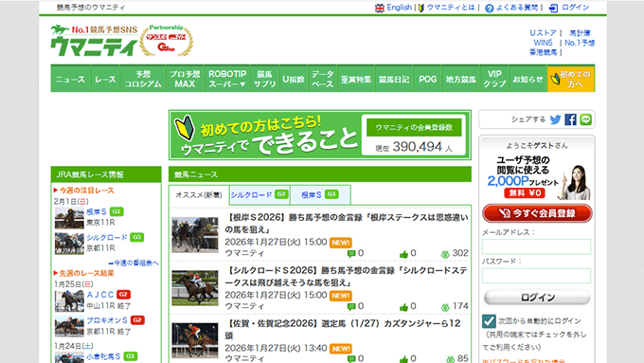
Task: Open POG menu item
Action: pyautogui.click(x=427, y=79)
